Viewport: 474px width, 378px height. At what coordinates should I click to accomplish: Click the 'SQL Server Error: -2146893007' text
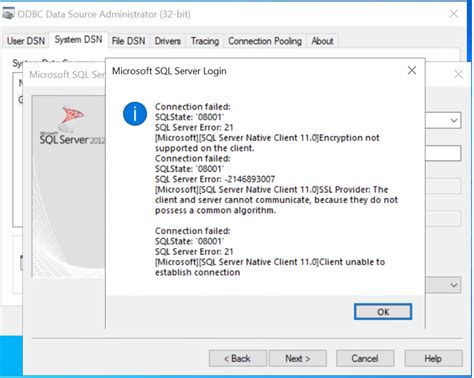tap(215, 179)
